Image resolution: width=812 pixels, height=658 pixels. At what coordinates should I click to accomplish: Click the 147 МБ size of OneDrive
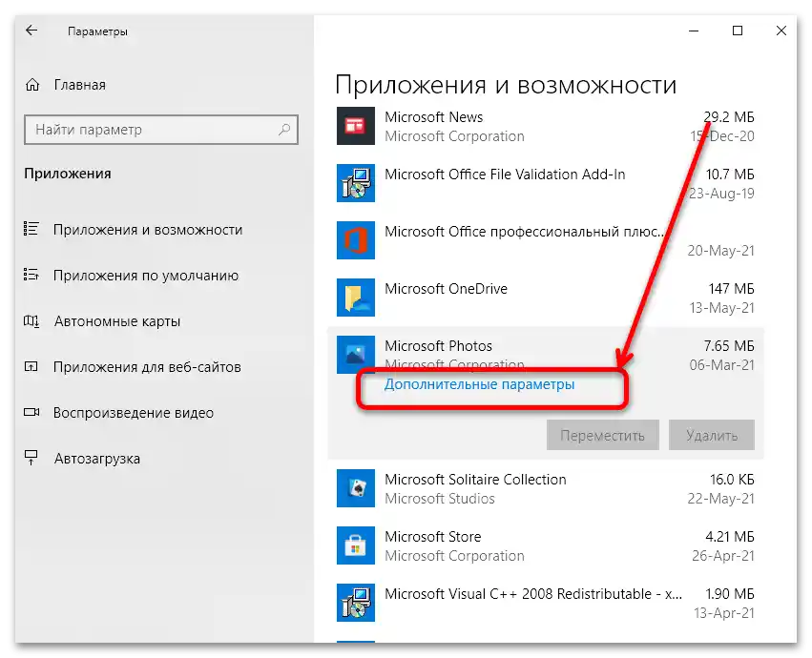point(731,288)
